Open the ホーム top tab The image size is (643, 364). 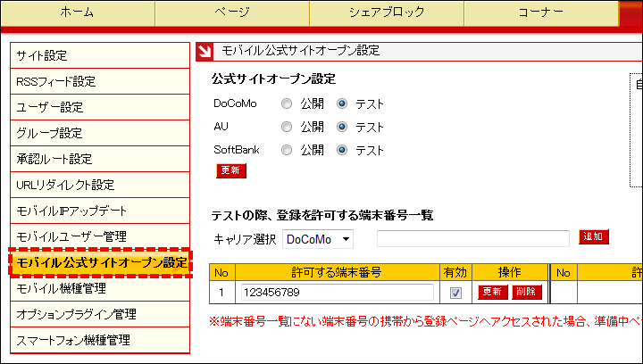click(x=78, y=12)
